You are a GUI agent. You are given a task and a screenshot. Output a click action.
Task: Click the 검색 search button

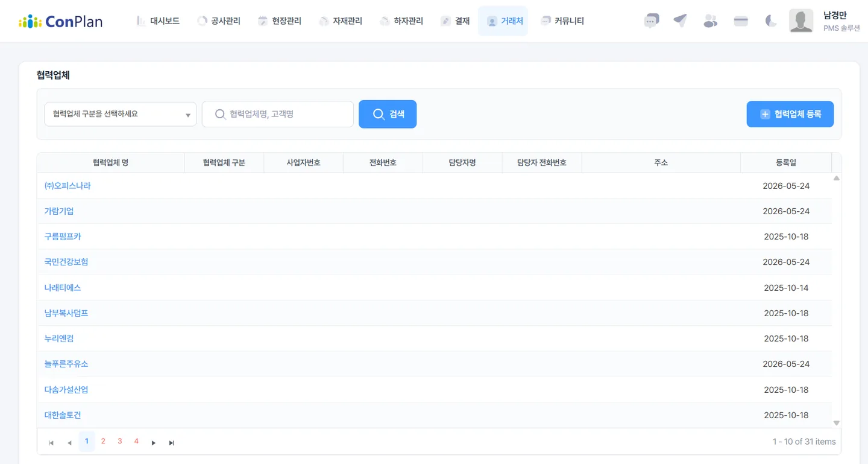pyautogui.click(x=388, y=114)
